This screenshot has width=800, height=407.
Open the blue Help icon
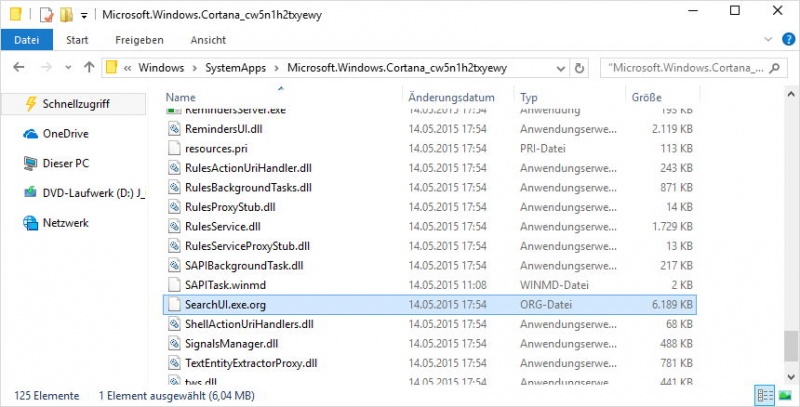(788, 39)
